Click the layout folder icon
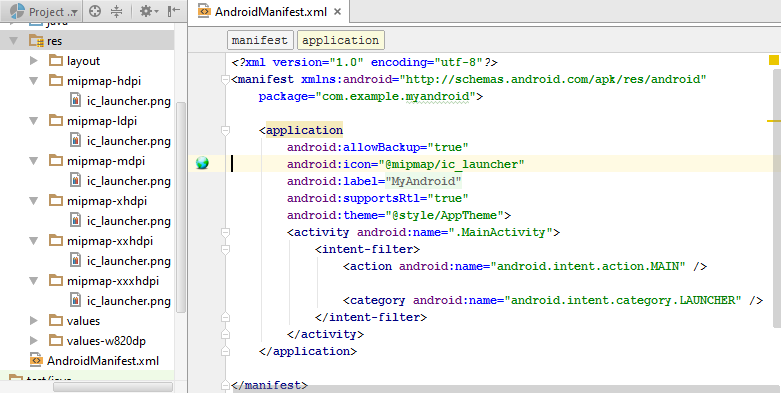 [56, 61]
